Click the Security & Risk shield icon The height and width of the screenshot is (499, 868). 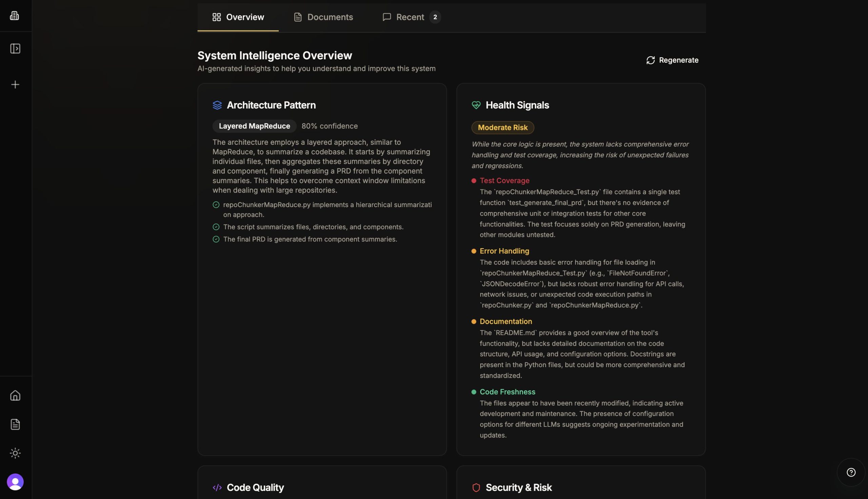pos(476,487)
